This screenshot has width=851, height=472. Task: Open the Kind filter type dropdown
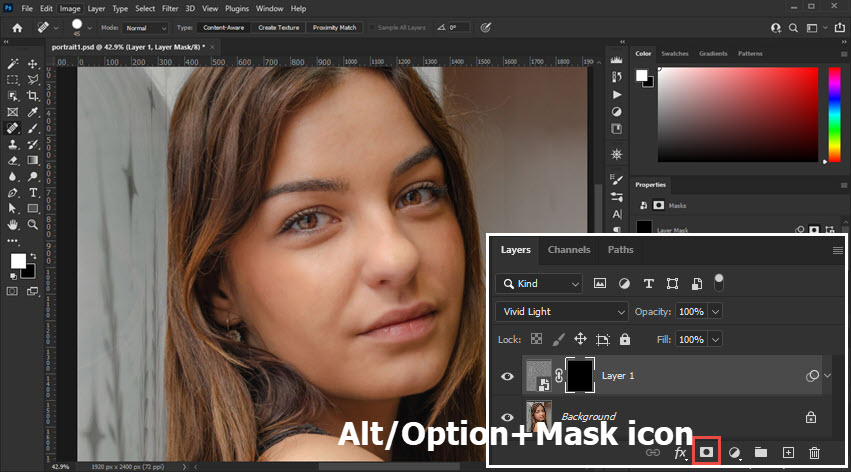[539, 283]
